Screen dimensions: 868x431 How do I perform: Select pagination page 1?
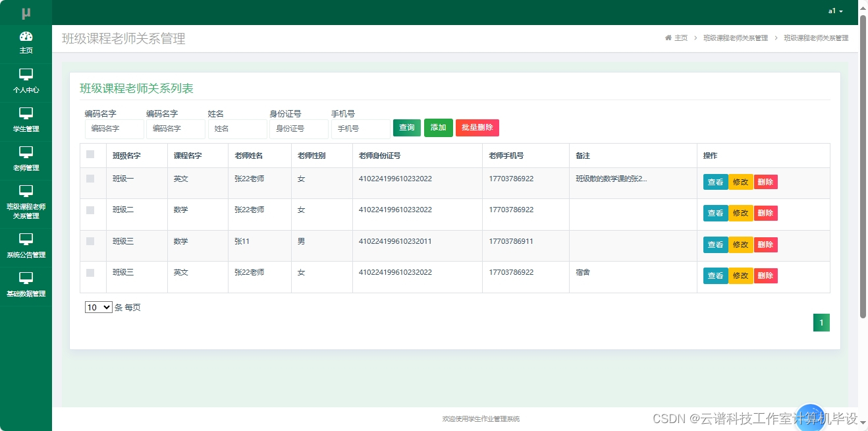(821, 322)
